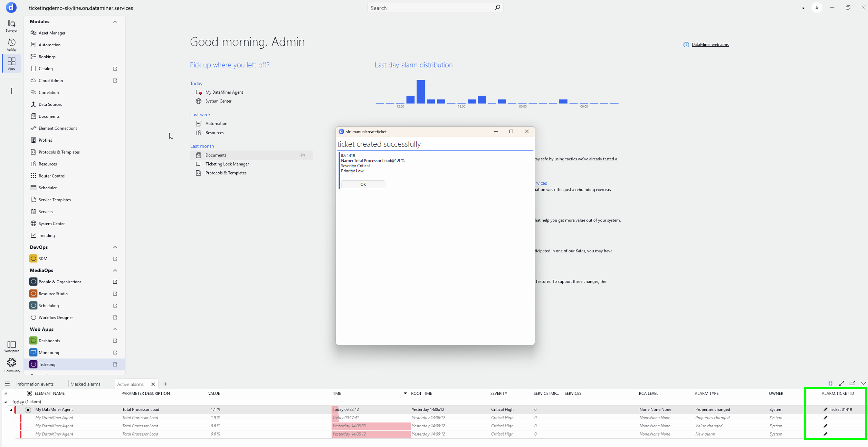Click pencil icon next to Ticket 01419
868x447 pixels.
(826, 409)
